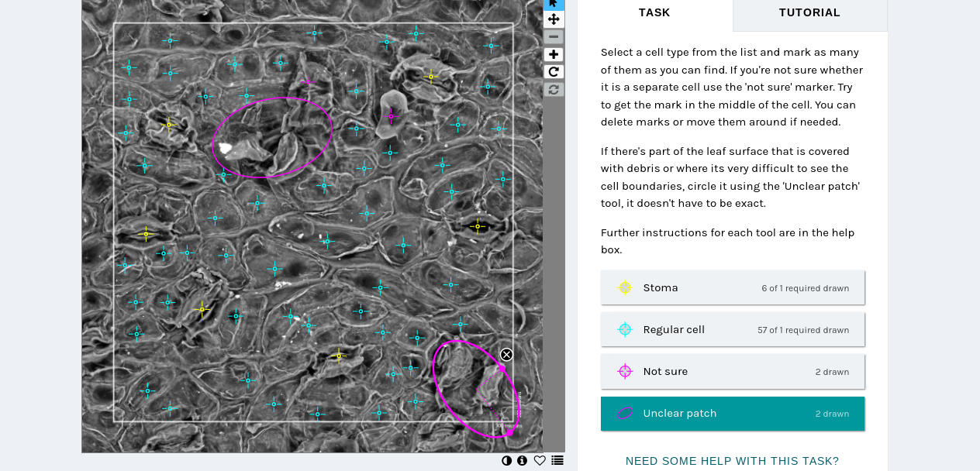The width and height of the screenshot is (980, 471).
Task: Choose the Regular cell marking tool
Action: [733, 330]
